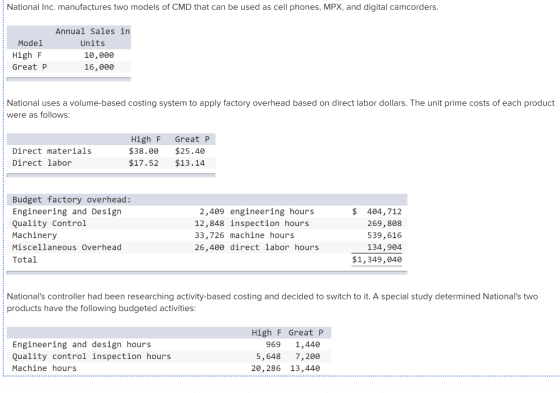Select Great P quality inspection hours 7,200

click(x=308, y=357)
